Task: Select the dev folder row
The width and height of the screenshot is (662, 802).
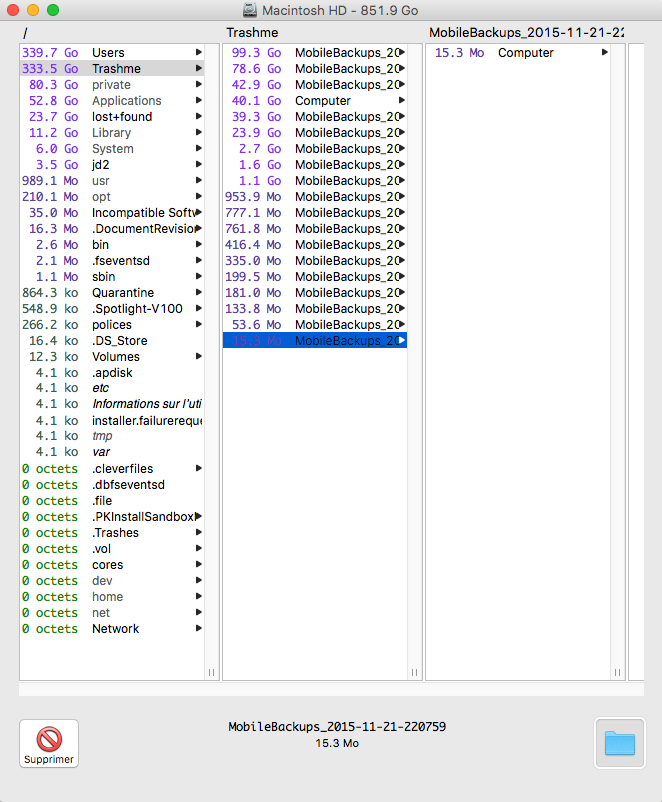Action: [112, 581]
